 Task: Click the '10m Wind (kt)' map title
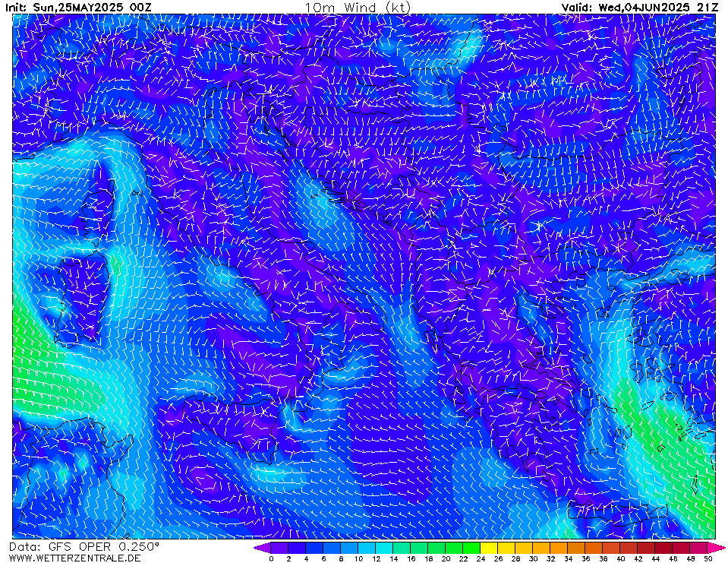(358, 7)
